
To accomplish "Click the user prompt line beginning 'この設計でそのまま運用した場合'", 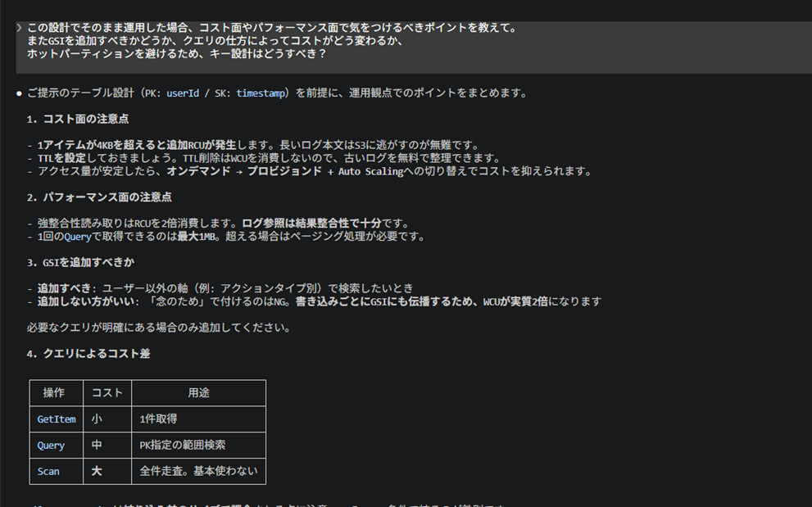I will pos(272,28).
